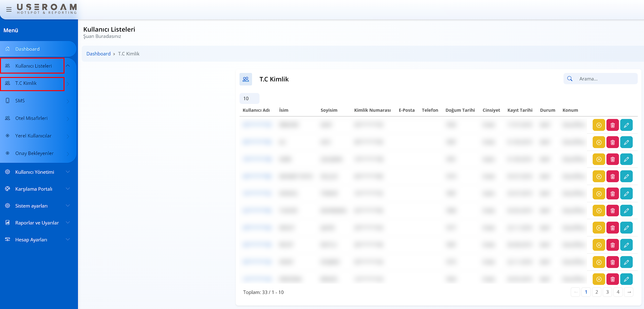Click the red trash icon in first row
Image resolution: width=644 pixels, height=309 pixels.
click(612, 125)
